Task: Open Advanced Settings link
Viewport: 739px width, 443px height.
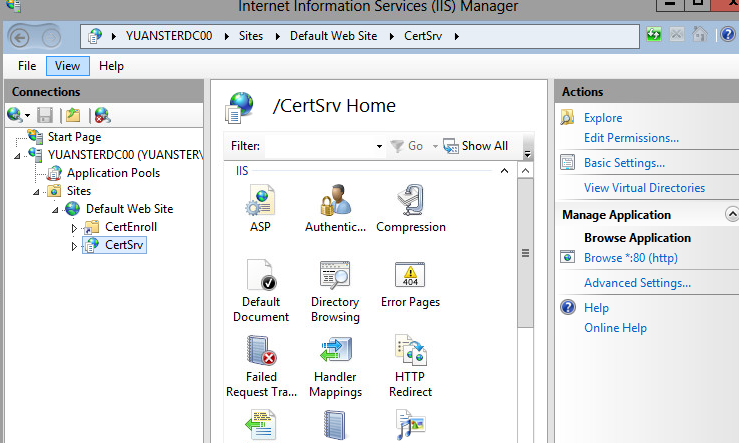Action: pos(637,283)
